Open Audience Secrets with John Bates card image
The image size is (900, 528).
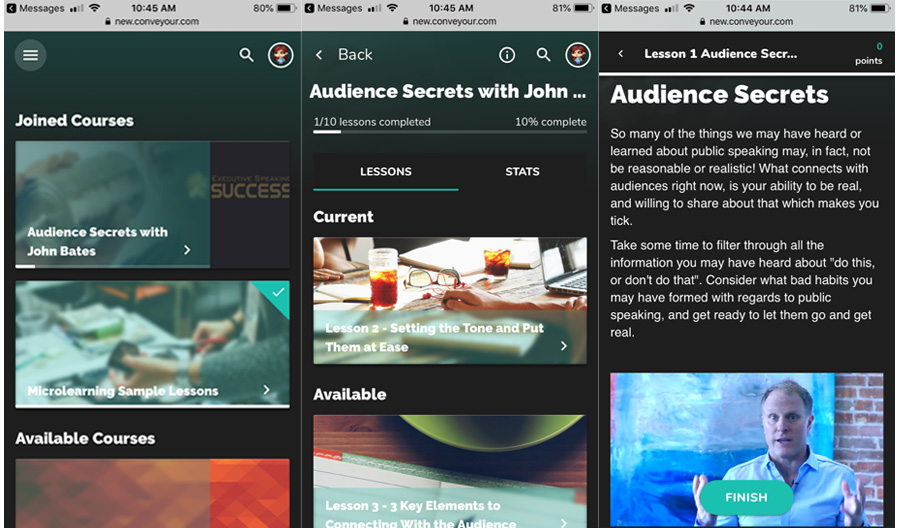pos(152,204)
